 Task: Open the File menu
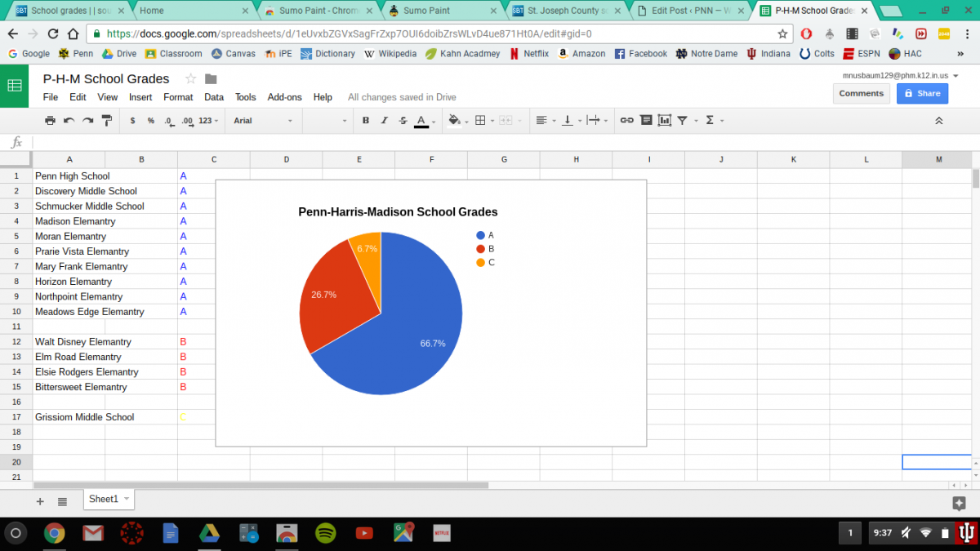coord(51,97)
